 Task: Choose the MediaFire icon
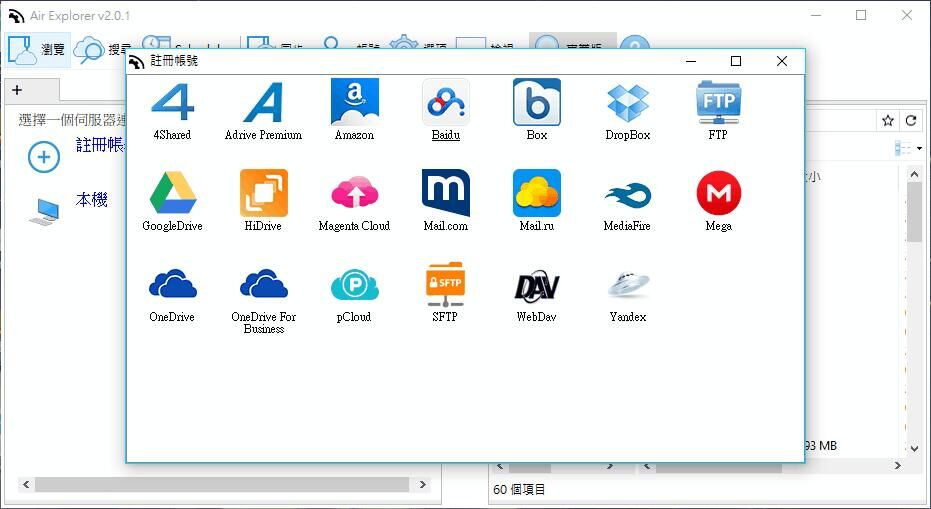click(627, 194)
